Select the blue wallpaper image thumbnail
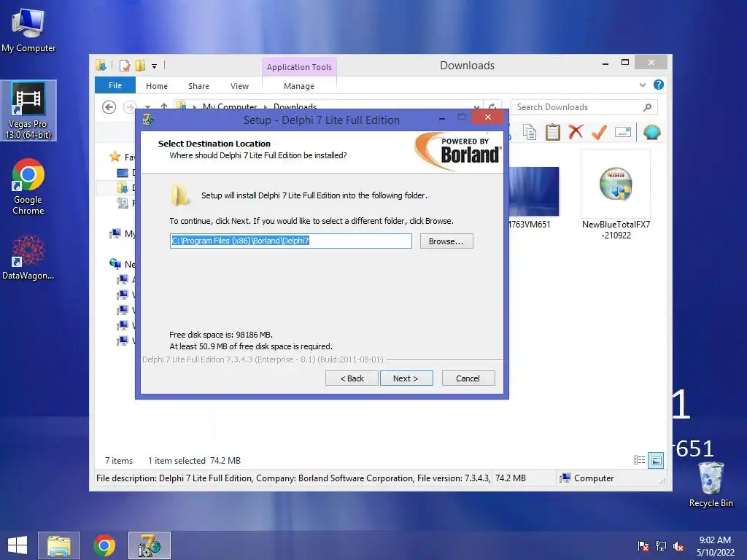The image size is (747, 560). (x=533, y=192)
